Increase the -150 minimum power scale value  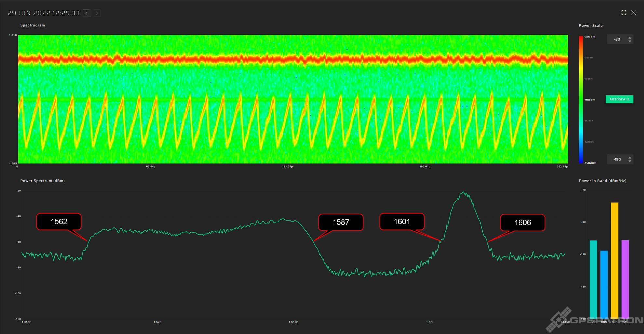click(x=630, y=158)
